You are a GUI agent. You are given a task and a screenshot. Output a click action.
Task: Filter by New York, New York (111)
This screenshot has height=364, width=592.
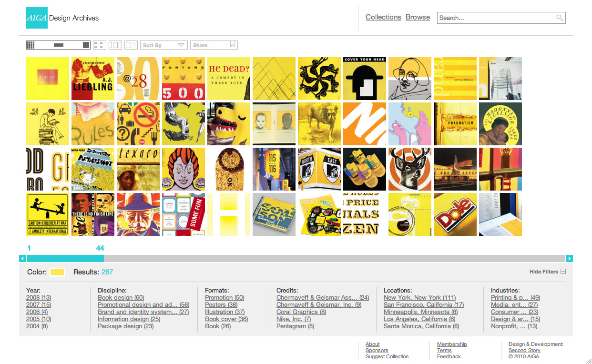[x=420, y=298]
